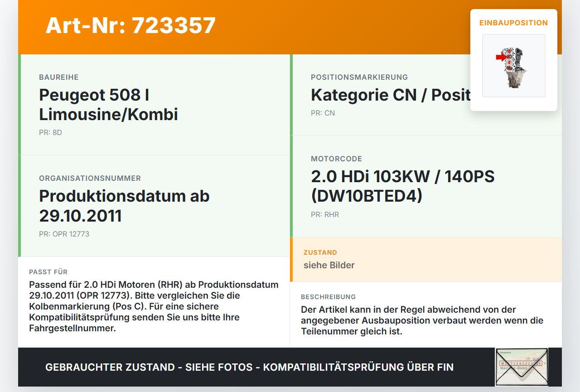580x392 pixels.
Task: Select the POSITIONSMARKIERUNG label
Action: pos(359,77)
